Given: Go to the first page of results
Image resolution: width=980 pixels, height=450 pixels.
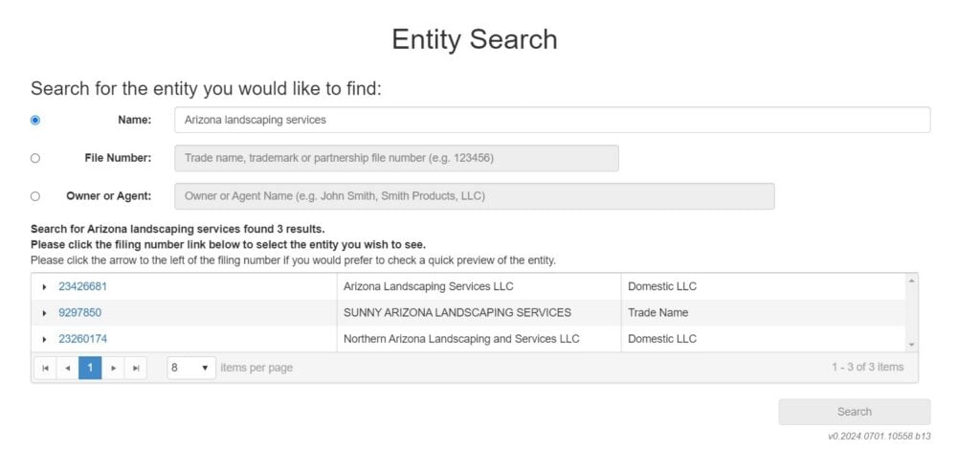Looking at the screenshot, I should tap(45, 368).
